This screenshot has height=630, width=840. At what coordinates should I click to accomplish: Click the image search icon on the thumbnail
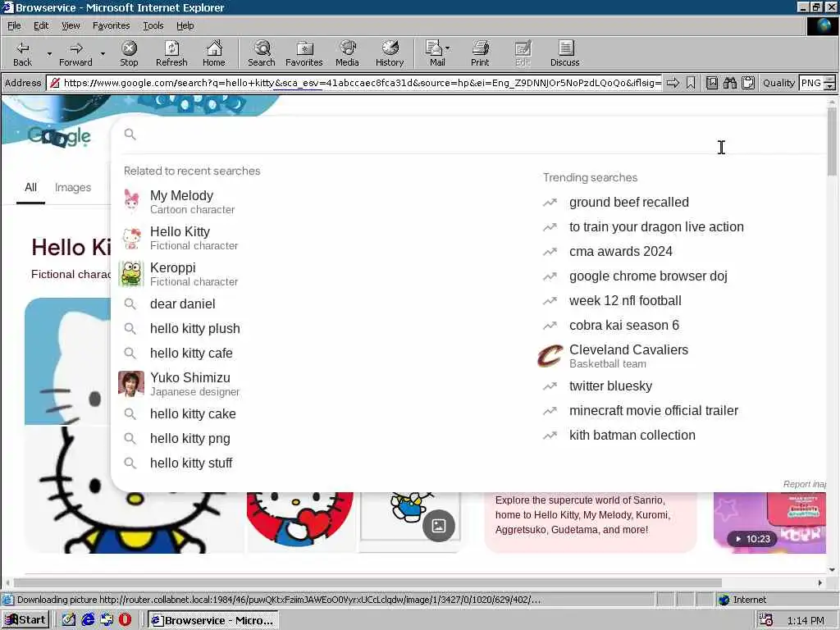pos(439,526)
